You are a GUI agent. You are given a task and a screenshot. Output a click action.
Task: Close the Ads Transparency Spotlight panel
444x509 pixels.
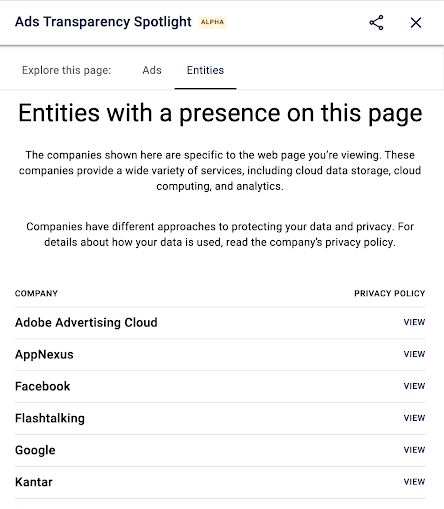pyautogui.click(x=416, y=23)
